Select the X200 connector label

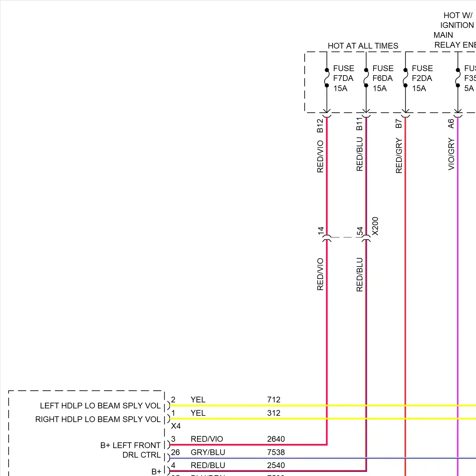click(375, 226)
